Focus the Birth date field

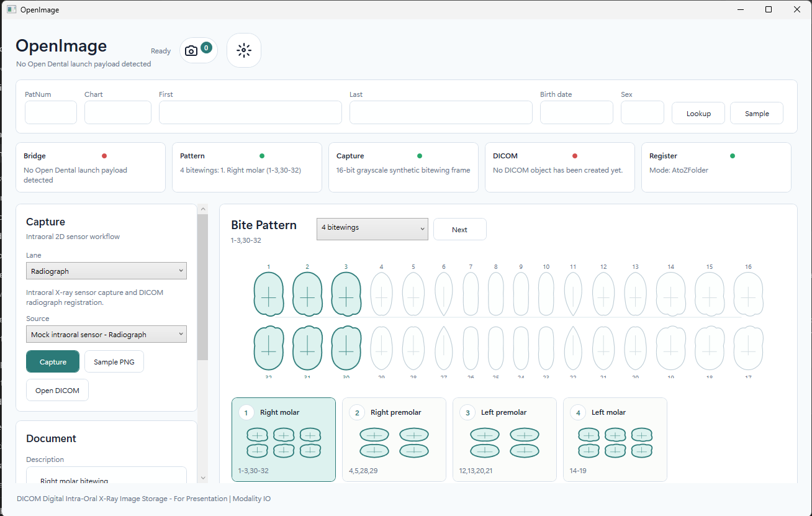pos(577,112)
